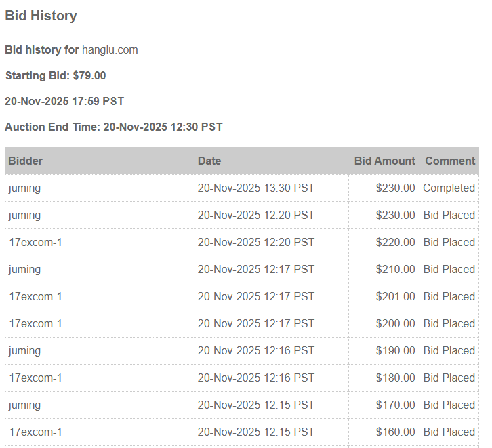The image size is (492, 448).
Task: Click the Starting Bid $79.00 text
Action: click(x=56, y=75)
